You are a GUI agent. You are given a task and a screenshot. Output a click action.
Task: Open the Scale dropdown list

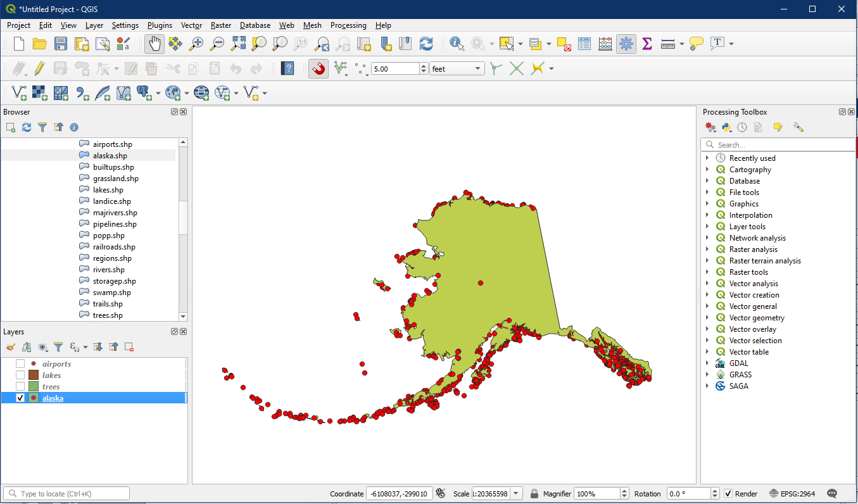517,494
